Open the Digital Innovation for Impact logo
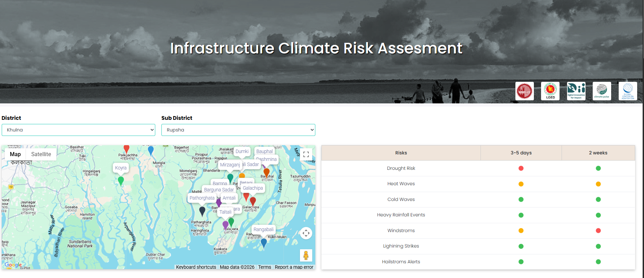The height and width of the screenshot is (278, 644). pos(576,91)
